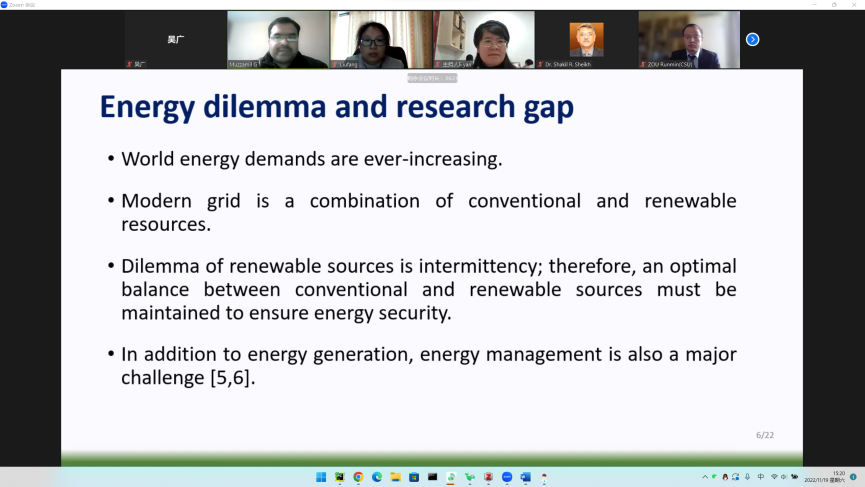Select ZOU Runmin(CSU) participant video tile

689,40
